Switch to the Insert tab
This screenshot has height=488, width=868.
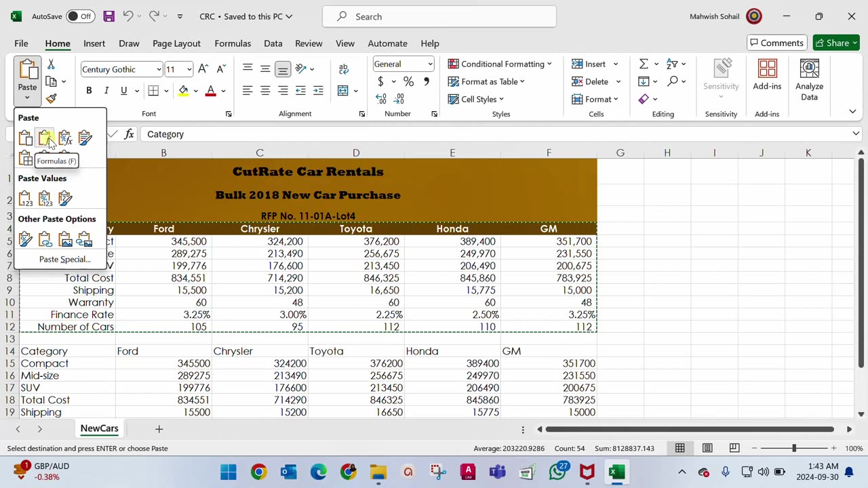[94, 43]
